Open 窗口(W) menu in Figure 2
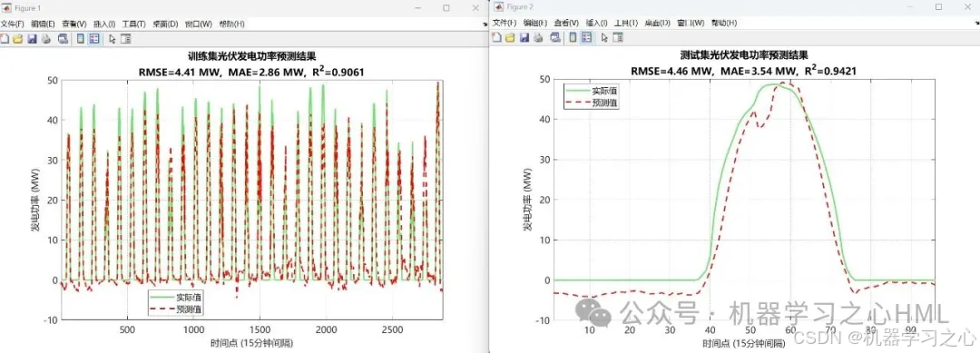980x353 pixels. 691,23
